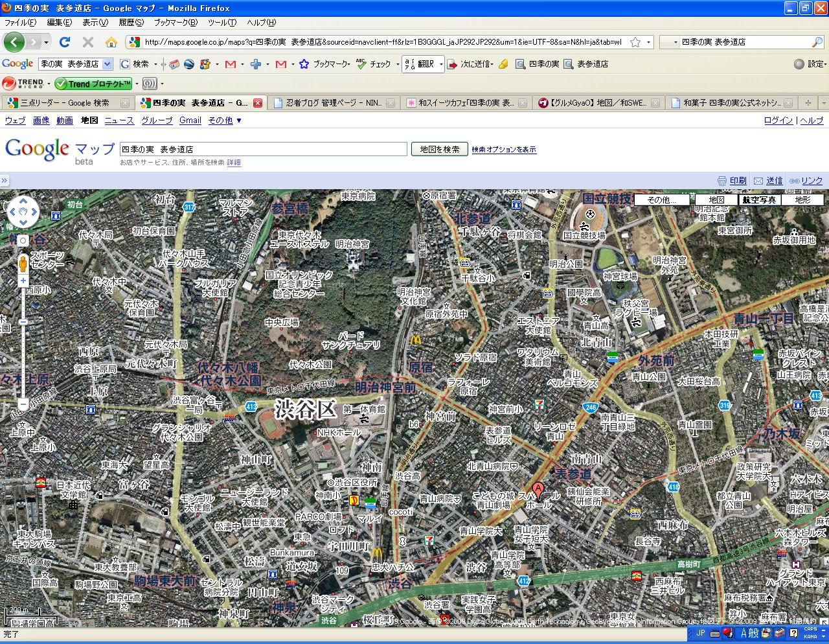Select the Street View pegman

[x=23, y=264]
